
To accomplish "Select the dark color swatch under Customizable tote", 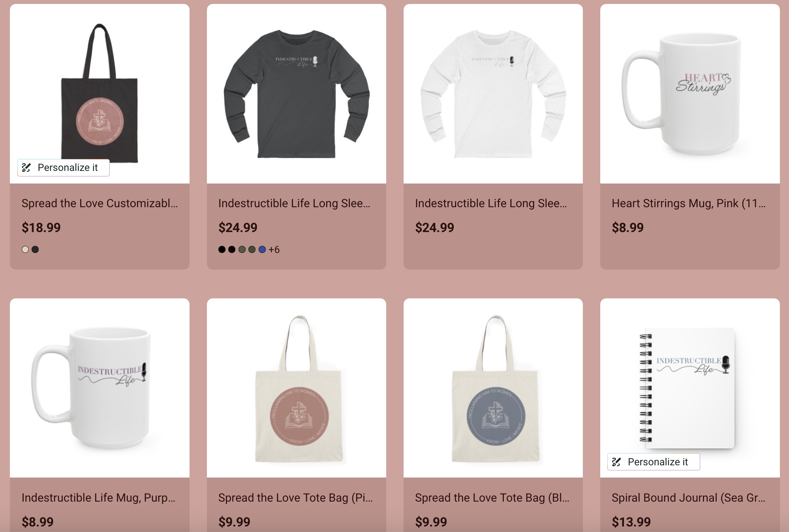I will click(x=35, y=249).
